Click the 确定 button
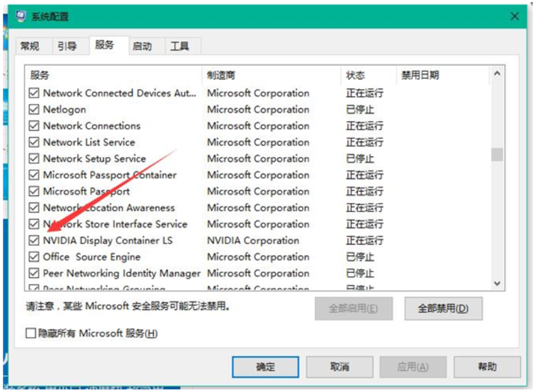 click(265, 367)
